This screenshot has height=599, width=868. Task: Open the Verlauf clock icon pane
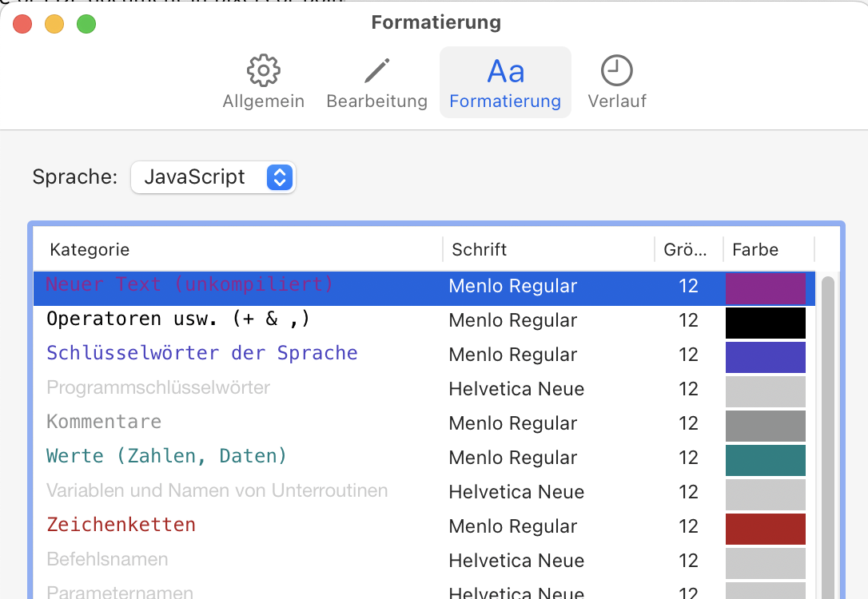coord(616,82)
